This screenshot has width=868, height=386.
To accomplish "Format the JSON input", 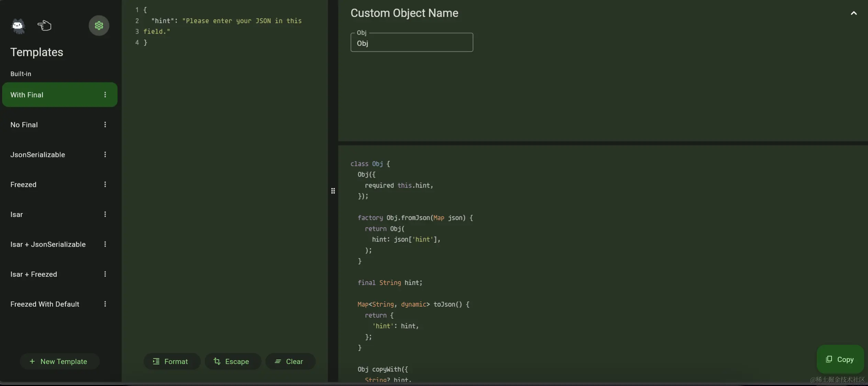I will point(172,361).
